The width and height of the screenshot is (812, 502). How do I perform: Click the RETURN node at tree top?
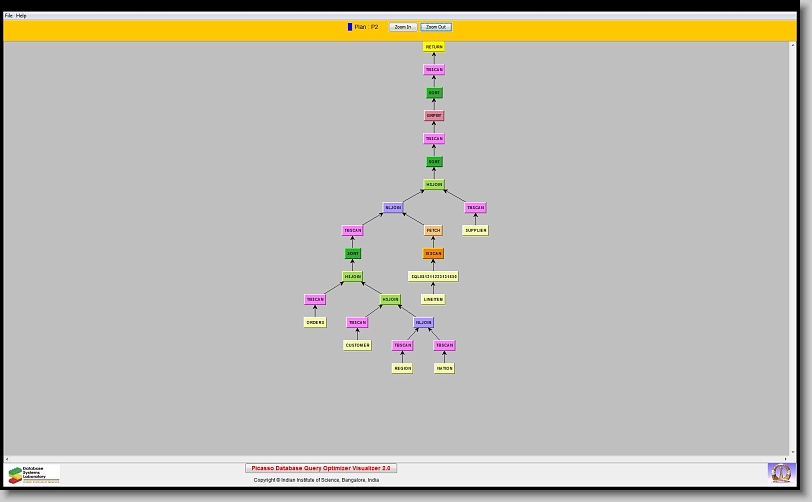(433, 47)
